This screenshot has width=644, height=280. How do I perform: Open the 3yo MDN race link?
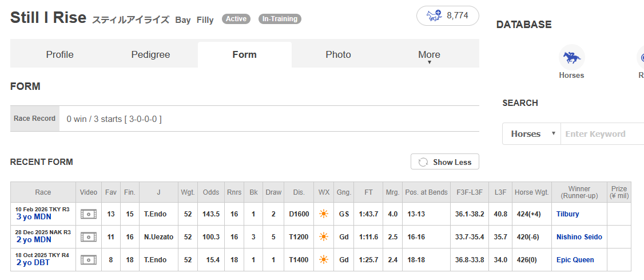pyautogui.click(x=34, y=217)
